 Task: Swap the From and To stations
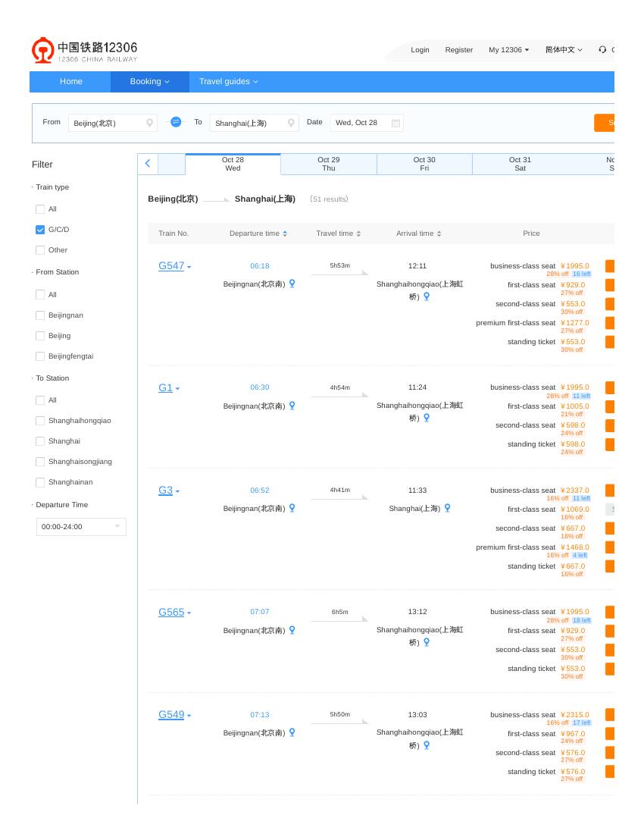(x=176, y=122)
